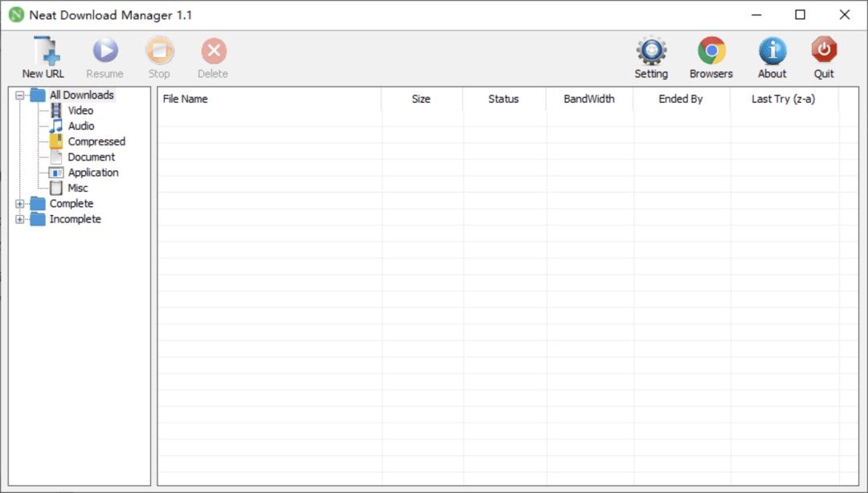Select the Incomplete folder label

(x=76, y=219)
